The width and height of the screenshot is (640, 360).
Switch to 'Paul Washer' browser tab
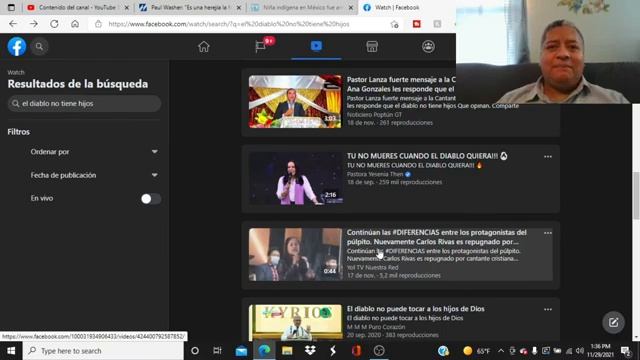click(x=190, y=7)
